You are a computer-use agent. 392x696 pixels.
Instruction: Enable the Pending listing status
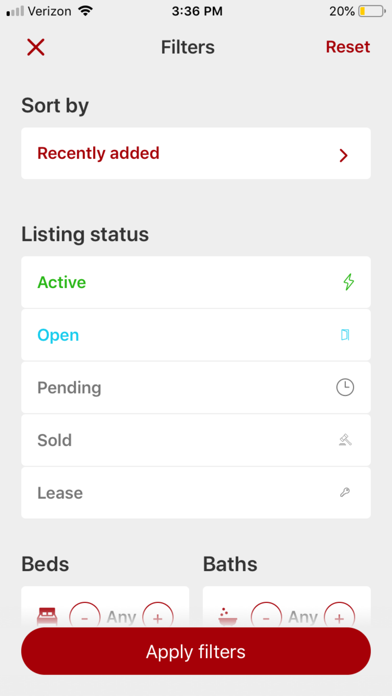196,388
